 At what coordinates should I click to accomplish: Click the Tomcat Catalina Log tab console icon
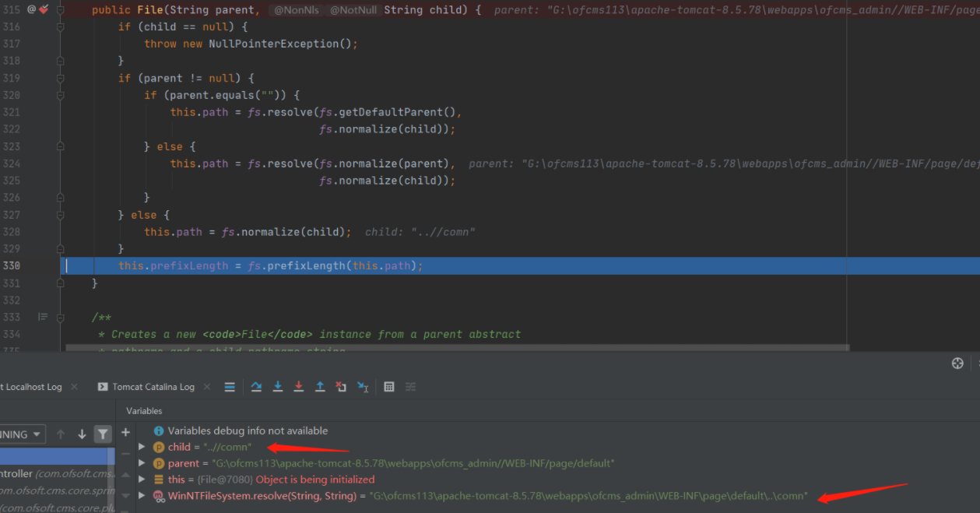[103, 387]
